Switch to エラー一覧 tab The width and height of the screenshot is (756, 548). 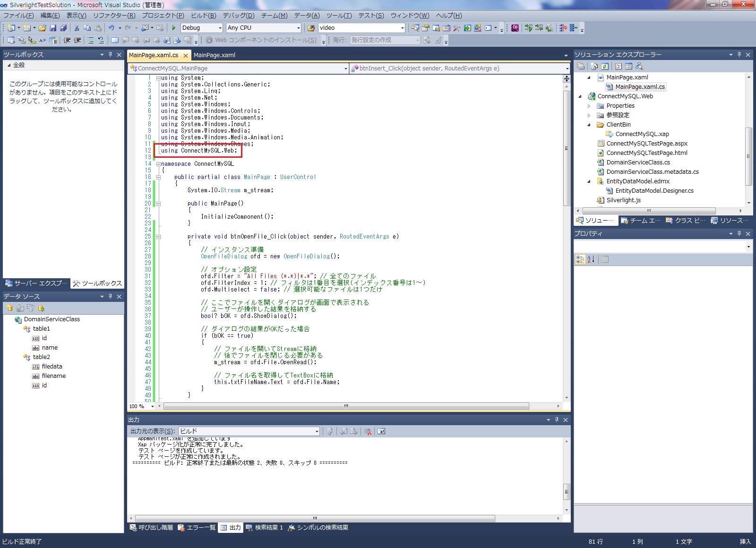[197, 528]
